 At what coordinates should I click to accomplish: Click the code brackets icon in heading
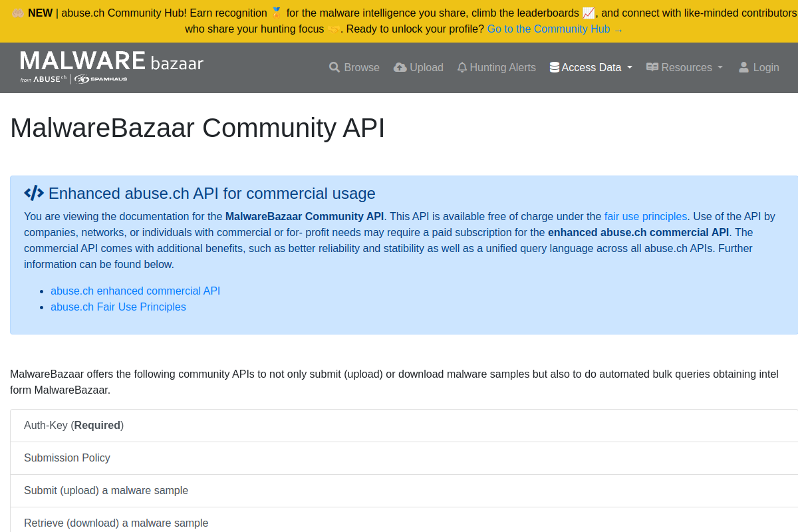click(34, 193)
